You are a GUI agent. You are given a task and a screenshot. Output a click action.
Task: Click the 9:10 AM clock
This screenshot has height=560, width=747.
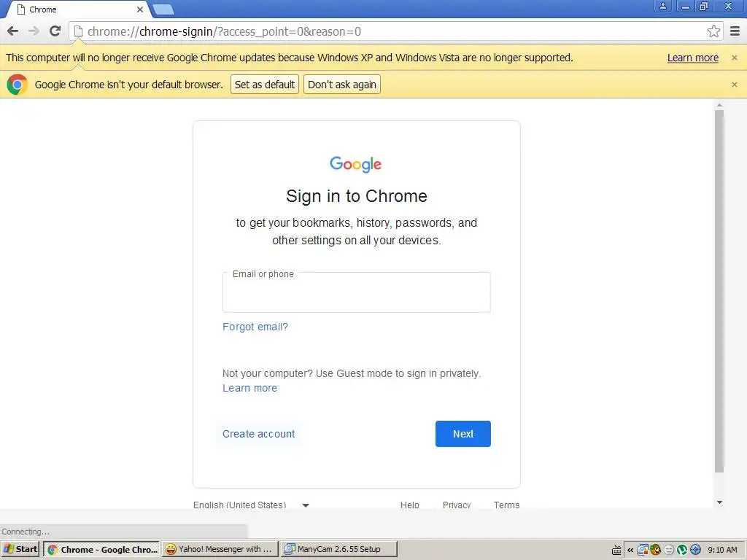coord(722,550)
